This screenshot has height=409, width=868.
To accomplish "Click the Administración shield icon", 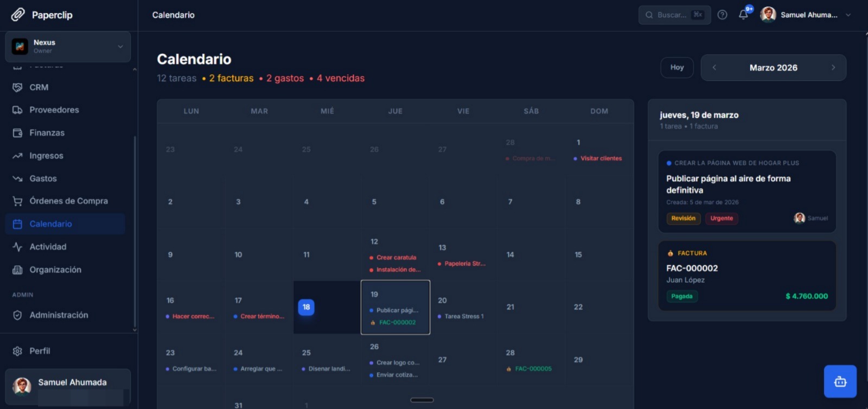I will 17,315.
